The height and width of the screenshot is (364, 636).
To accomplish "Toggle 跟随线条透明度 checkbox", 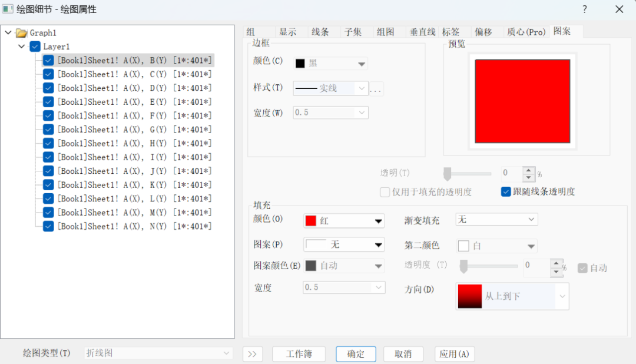I will click(x=506, y=191).
